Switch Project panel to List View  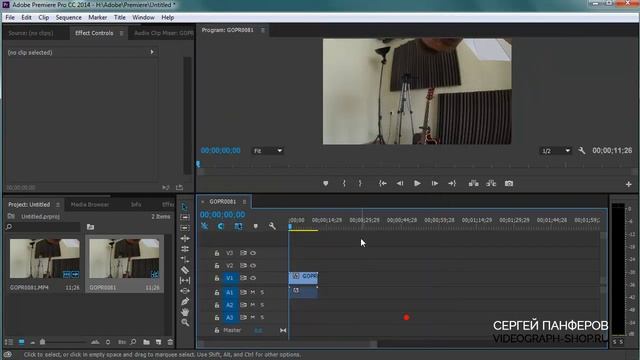pos(9,342)
